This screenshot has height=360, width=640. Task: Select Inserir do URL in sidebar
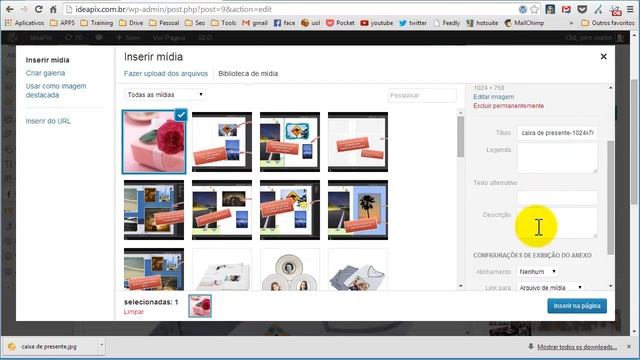tap(48, 121)
